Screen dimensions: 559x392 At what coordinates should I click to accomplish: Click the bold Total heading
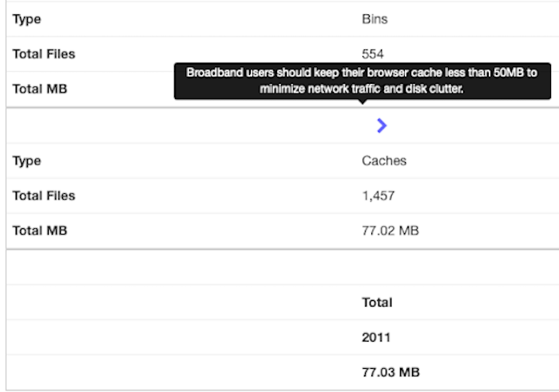coord(377,303)
